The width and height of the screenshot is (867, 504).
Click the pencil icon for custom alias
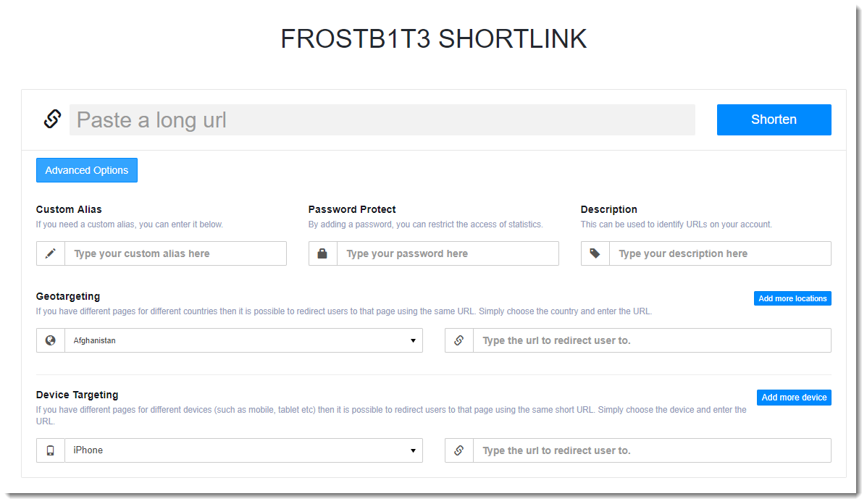coord(50,253)
